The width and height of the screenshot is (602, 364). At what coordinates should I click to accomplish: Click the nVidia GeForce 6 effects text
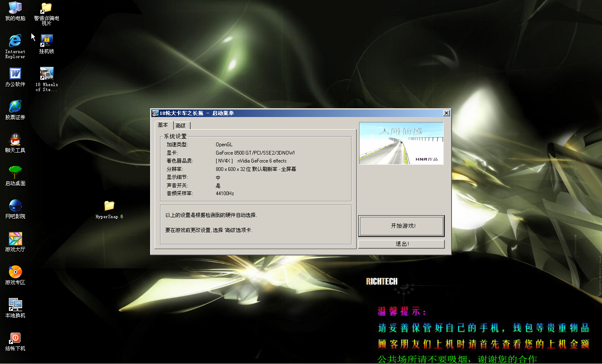click(x=262, y=161)
